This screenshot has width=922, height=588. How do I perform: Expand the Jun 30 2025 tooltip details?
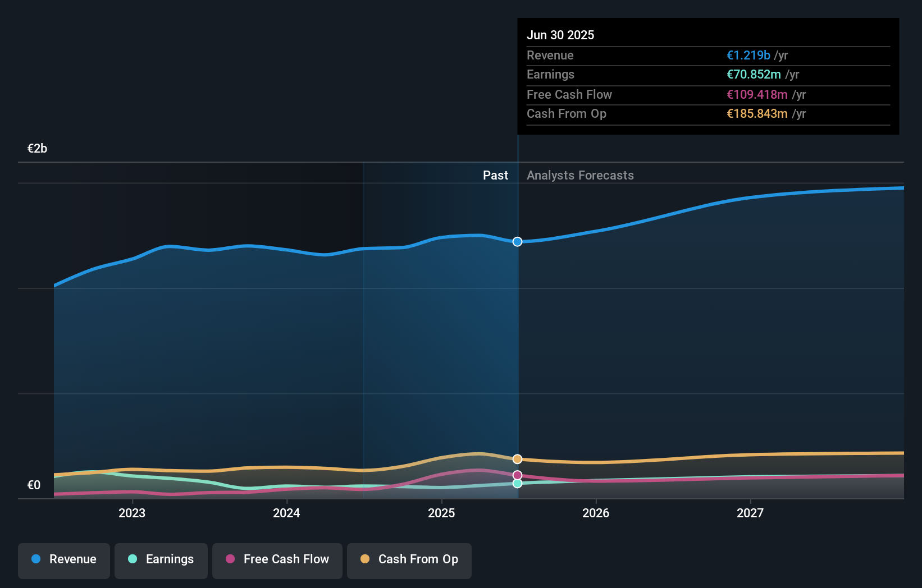tap(560, 35)
